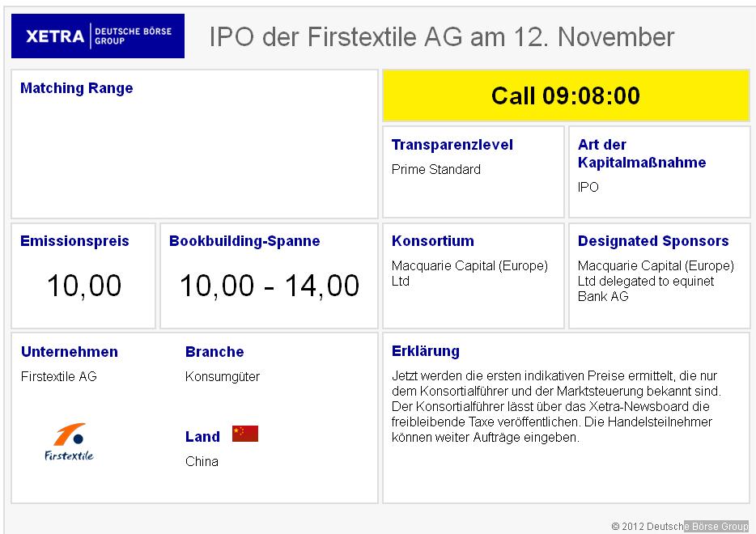756x534 pixels.
Task: Click the Konsumgüter sector text
Action: click(x=222, y=376)
